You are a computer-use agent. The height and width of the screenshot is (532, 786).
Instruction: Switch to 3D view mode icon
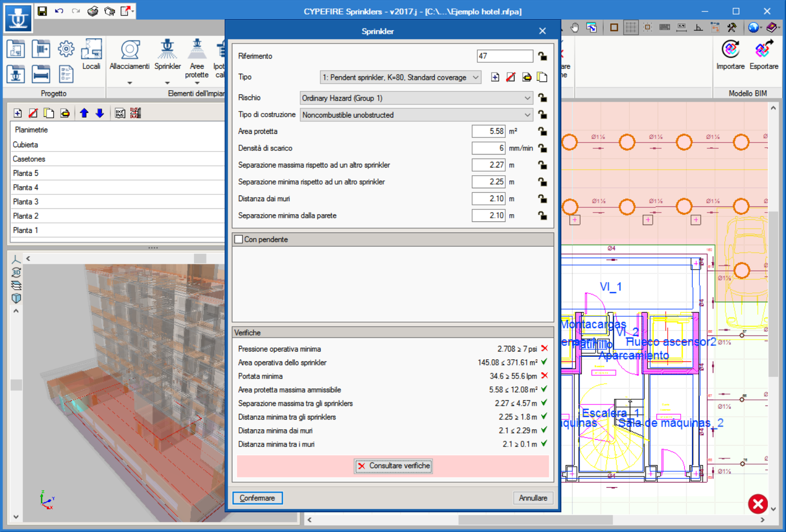(16, 272)
